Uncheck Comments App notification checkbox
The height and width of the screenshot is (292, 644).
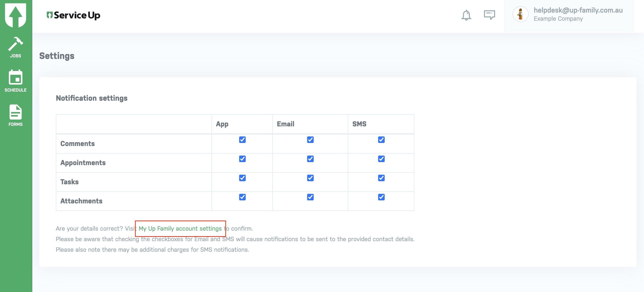[242, 140]
